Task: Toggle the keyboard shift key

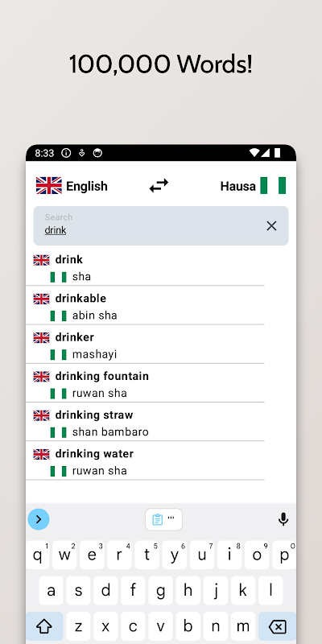Action: click(44, 626)
